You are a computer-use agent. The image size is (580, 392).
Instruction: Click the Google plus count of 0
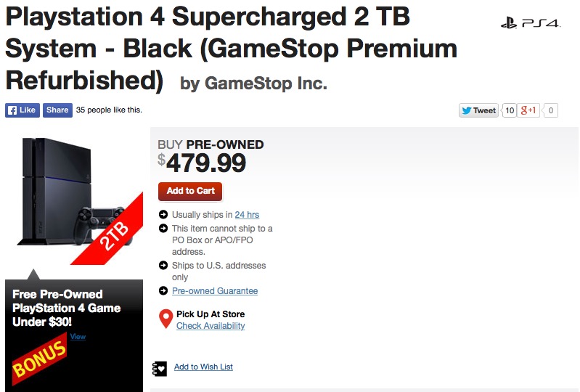click(x=551, y=110)
